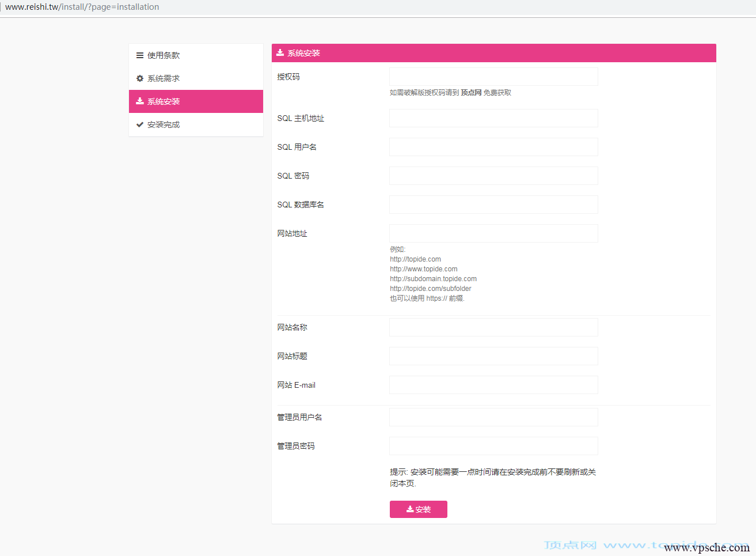Click the 管理员用户名 field

[493, 417]
